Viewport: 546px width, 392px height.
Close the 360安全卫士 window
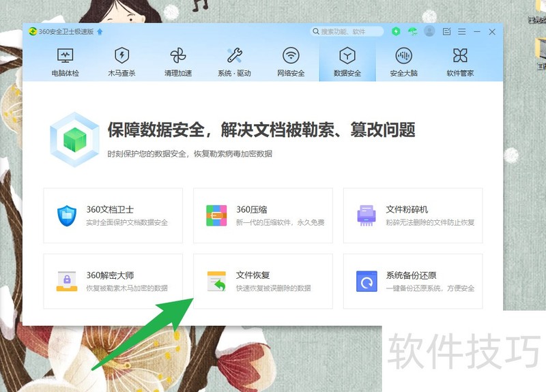coord(492,31)
